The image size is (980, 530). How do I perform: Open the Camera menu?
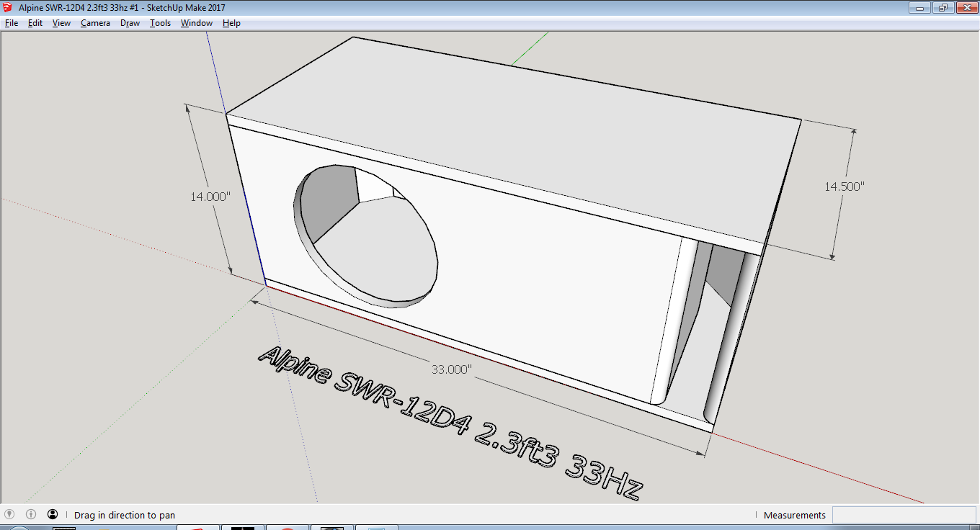point(95,23)
